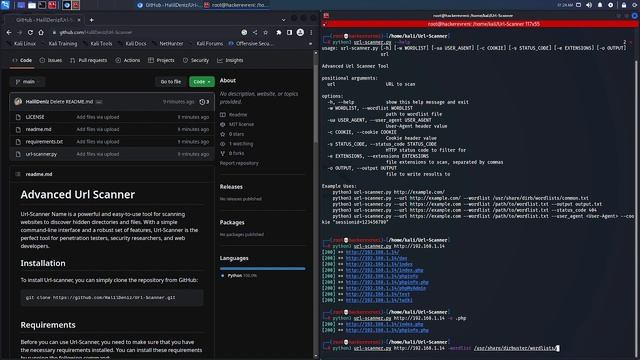This screenshot has width=640, height=360.
Task: Show more bookmarks via the overflow chevron
Action: tap(310, 44)
